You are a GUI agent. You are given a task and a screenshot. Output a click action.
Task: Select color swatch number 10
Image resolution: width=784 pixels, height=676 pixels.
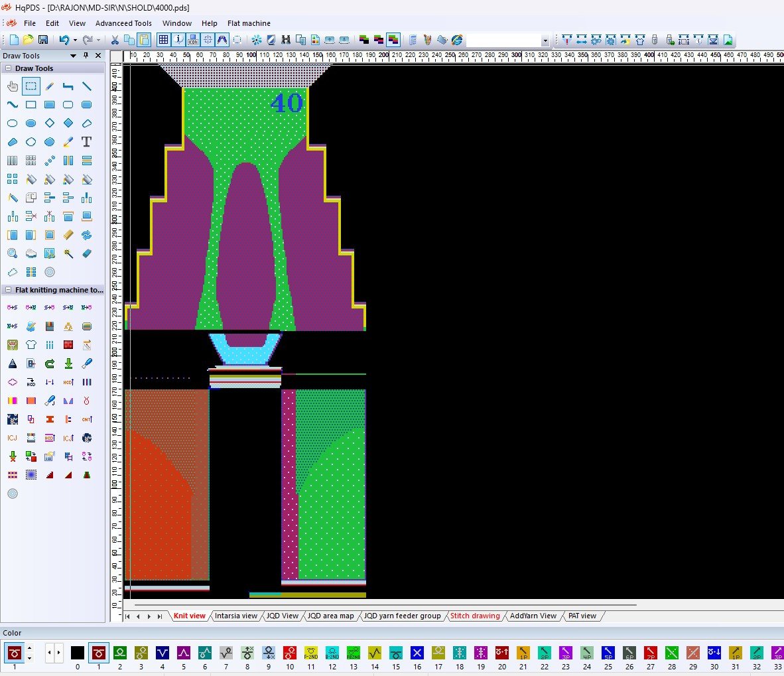click(x=290, y=653)
